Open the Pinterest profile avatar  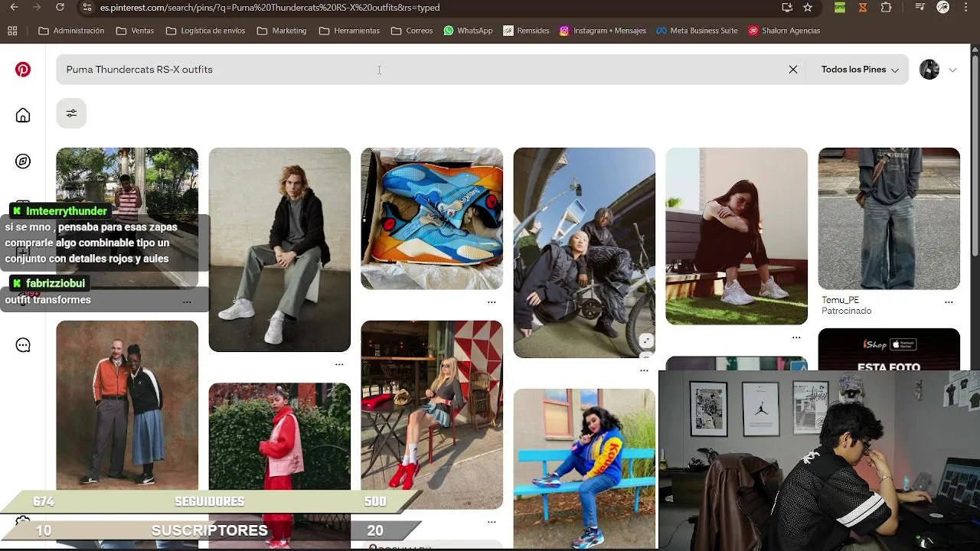(x=929, y=70)
